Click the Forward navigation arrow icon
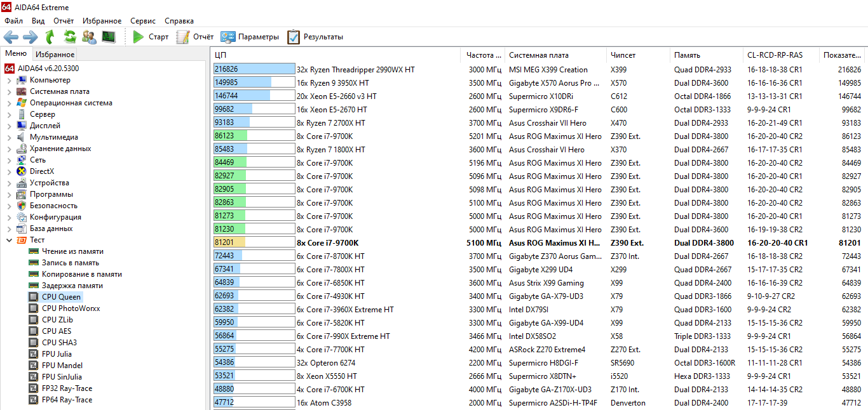 [x=30, y=37]
